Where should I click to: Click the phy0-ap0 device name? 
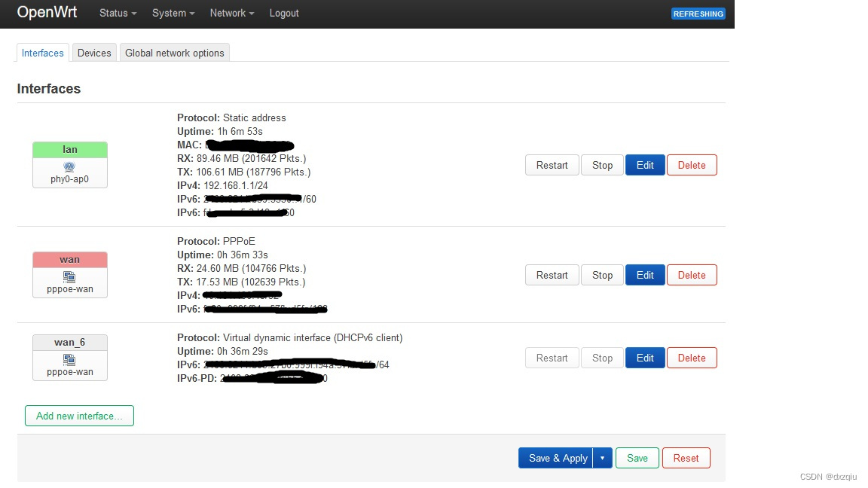(70, 179)
